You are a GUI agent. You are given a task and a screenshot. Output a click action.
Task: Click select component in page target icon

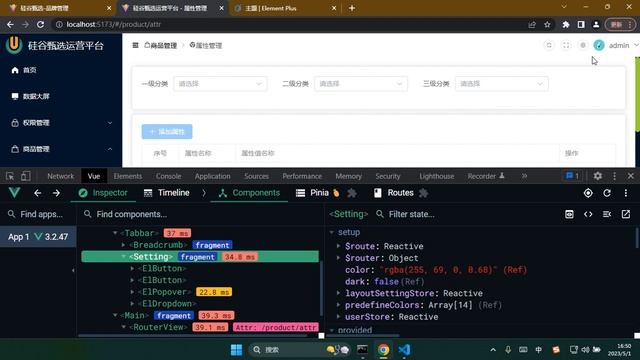click(588, 193)
